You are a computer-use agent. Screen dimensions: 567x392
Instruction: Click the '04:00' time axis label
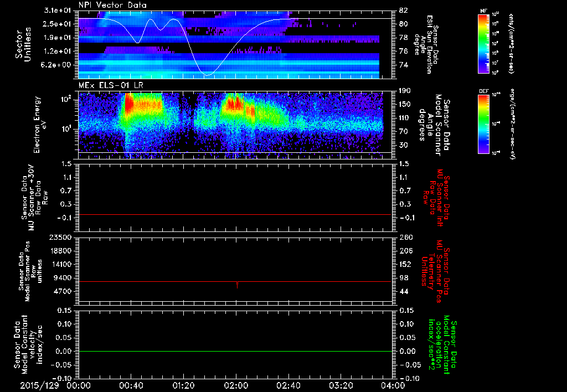[393, 385]
